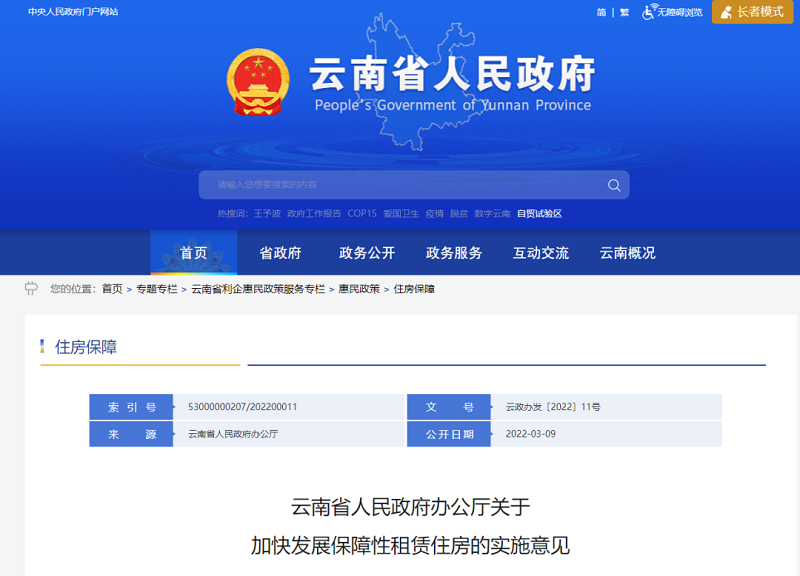Go to 互动交流 section

click(541, 253)
